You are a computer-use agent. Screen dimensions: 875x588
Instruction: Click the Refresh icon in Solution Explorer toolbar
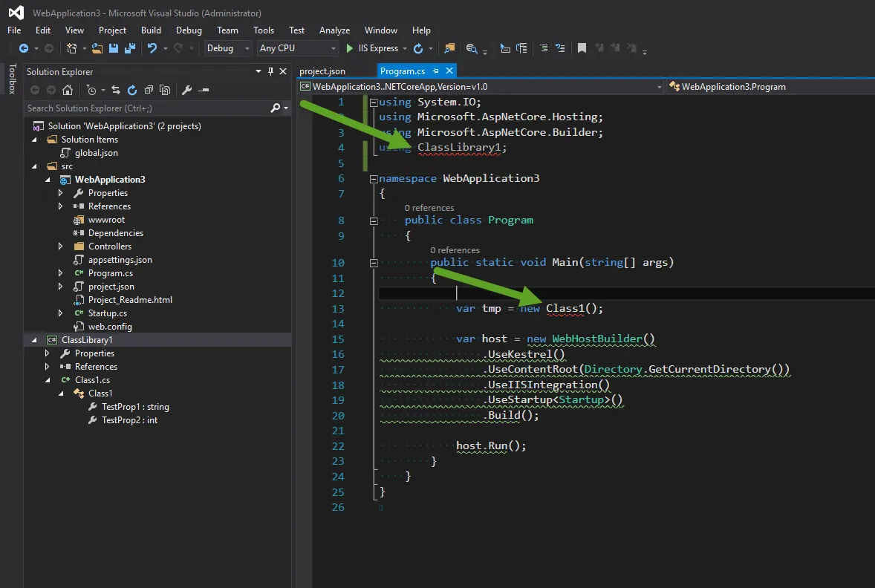(132, 90)
